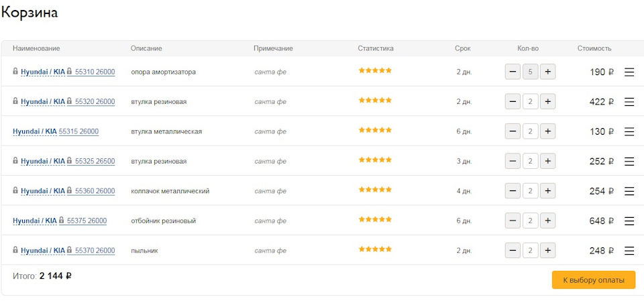
Task: Click lock icon beside part number 55375 26000
Action: [61, 221]
